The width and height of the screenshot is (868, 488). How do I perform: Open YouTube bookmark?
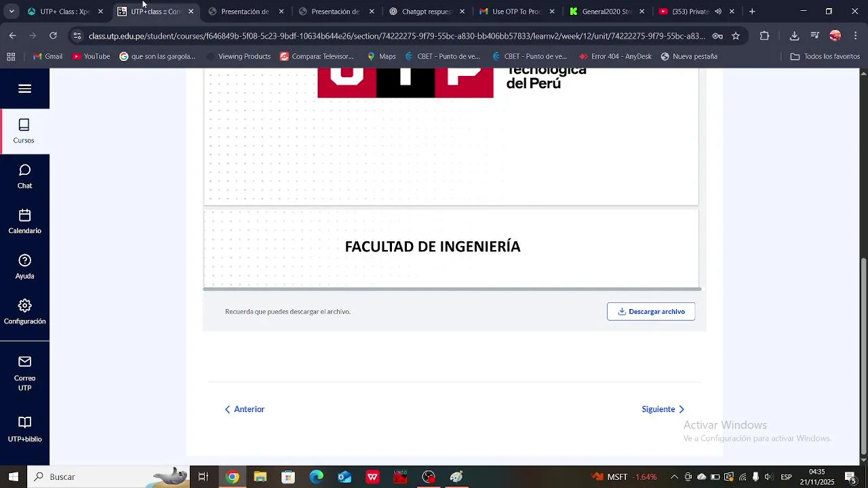point(91,56)
